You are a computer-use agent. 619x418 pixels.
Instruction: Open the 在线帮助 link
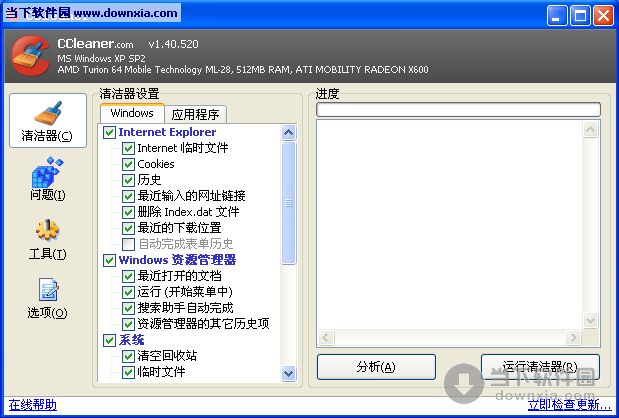coord(33,405)
